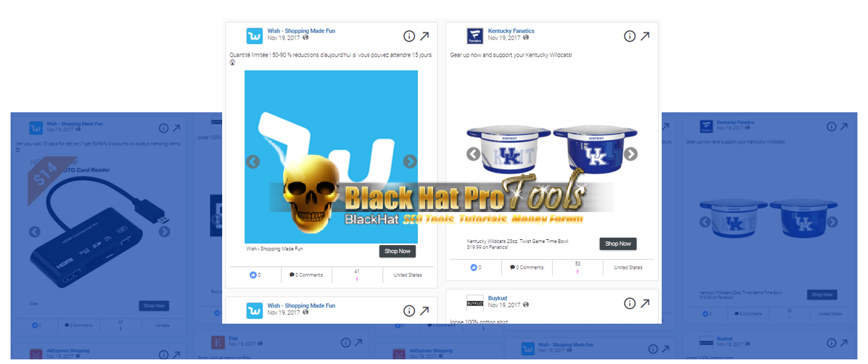Show next image in the Quantité limitée Wish ad
Viewport: 868px width, 364px height.
(x=410, y=161)
